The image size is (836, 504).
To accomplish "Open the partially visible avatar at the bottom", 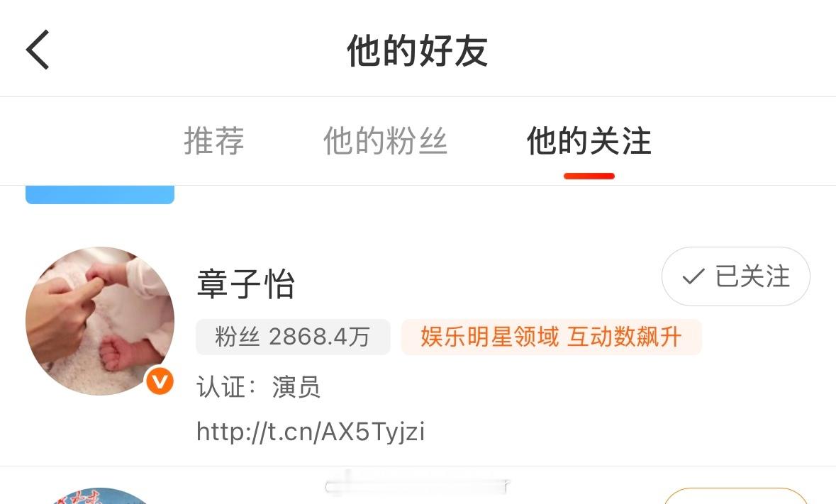I will pyautogui.click(x=100, y=496).
